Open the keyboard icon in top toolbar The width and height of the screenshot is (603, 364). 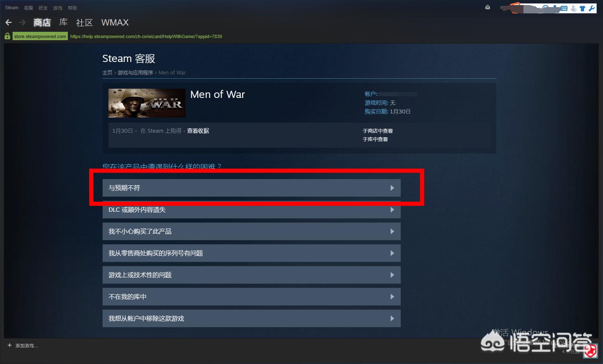[x=564, y=8]
